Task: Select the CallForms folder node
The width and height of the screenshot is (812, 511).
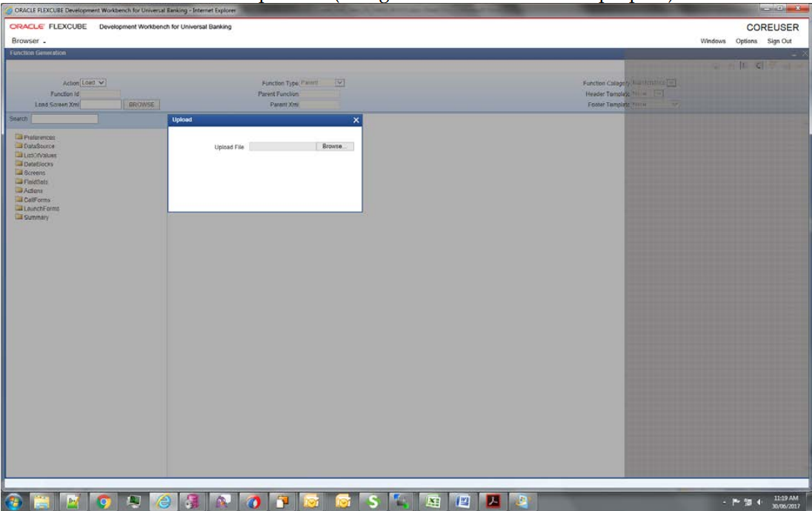Action: tap(33, 199)
